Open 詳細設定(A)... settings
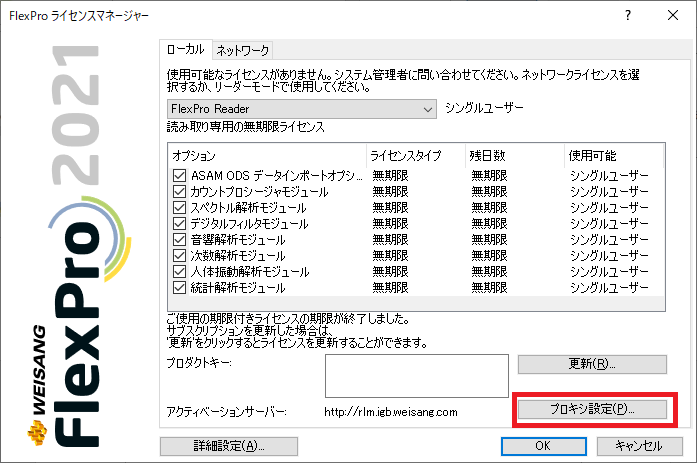 tap(229, 446)
